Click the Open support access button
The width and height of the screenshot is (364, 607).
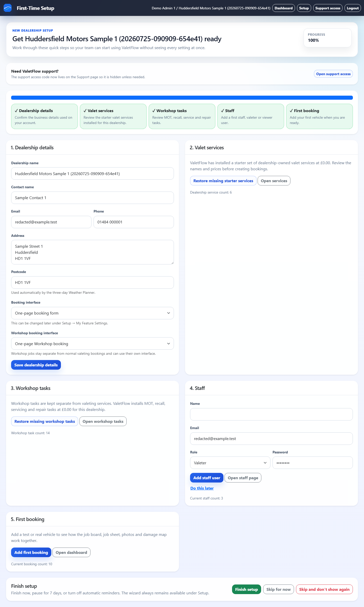(333, 74)
